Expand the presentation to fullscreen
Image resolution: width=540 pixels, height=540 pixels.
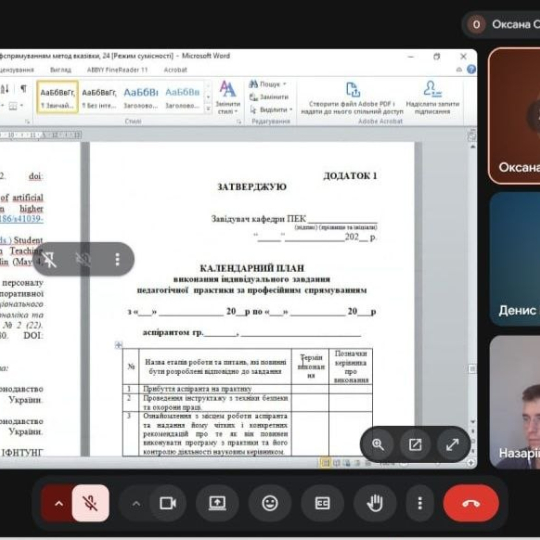pos(452,445)
